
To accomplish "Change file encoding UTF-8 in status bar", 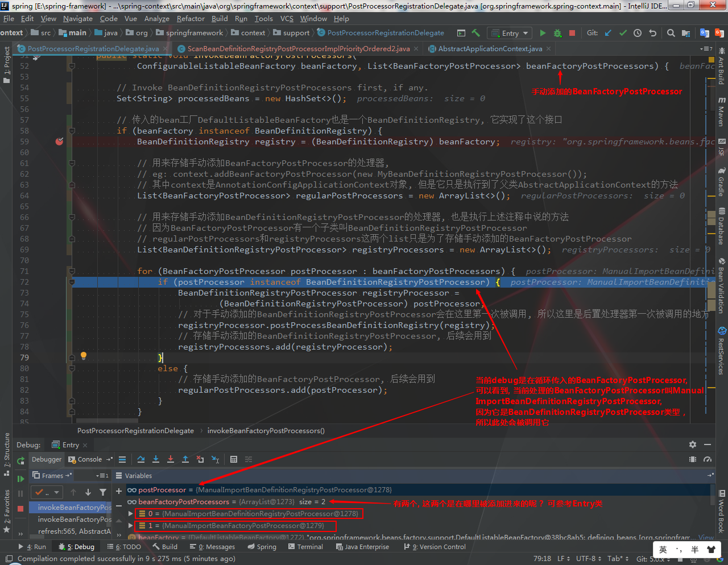I will [x=588, y=559].
